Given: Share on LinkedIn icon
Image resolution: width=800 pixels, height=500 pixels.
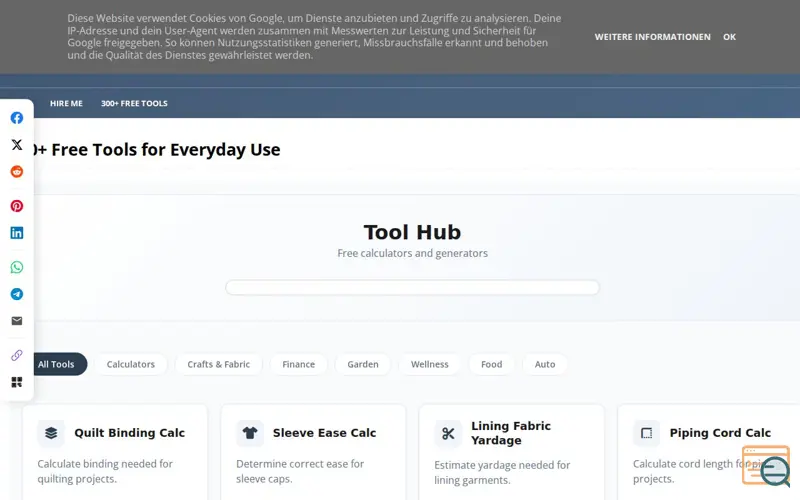Looking at the screenshot, I should (x=17, y=233).
